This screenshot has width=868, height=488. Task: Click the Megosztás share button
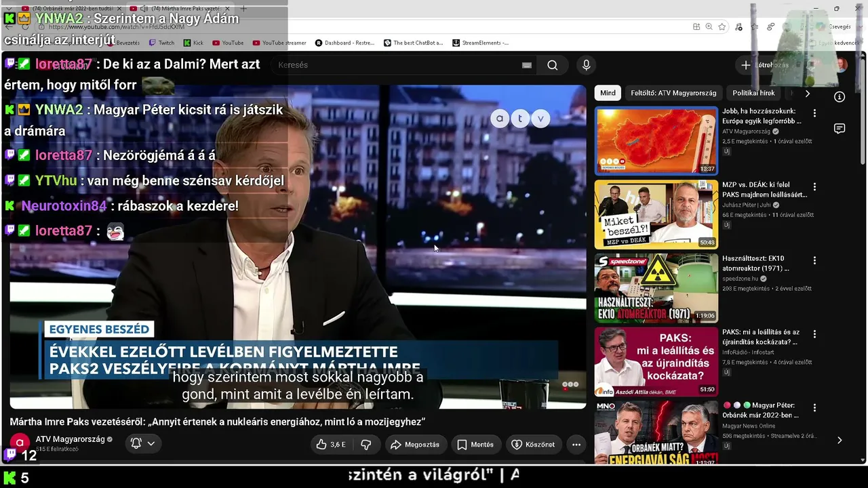pos(415,445)
